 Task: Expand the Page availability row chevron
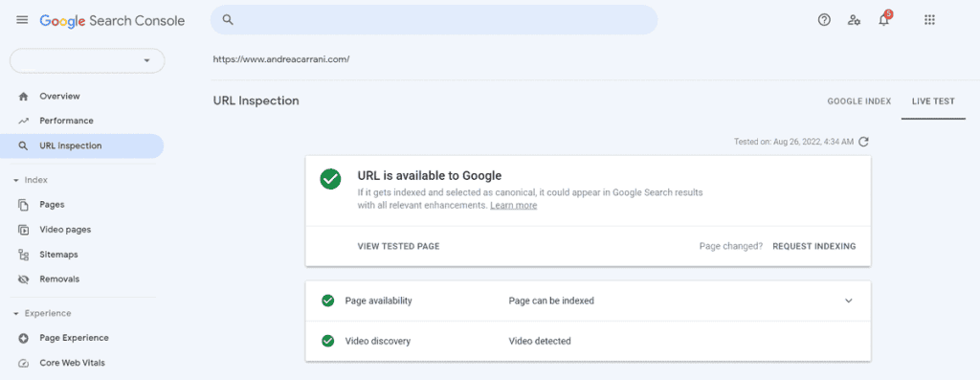(x=849, y=301)
